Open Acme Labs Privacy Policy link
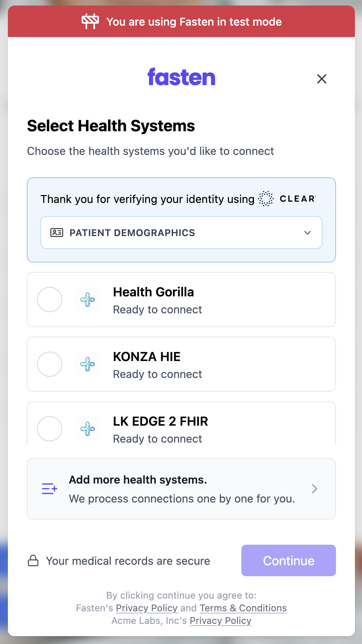Viewport: 362px width, 644px height. [x=220, y=621]
